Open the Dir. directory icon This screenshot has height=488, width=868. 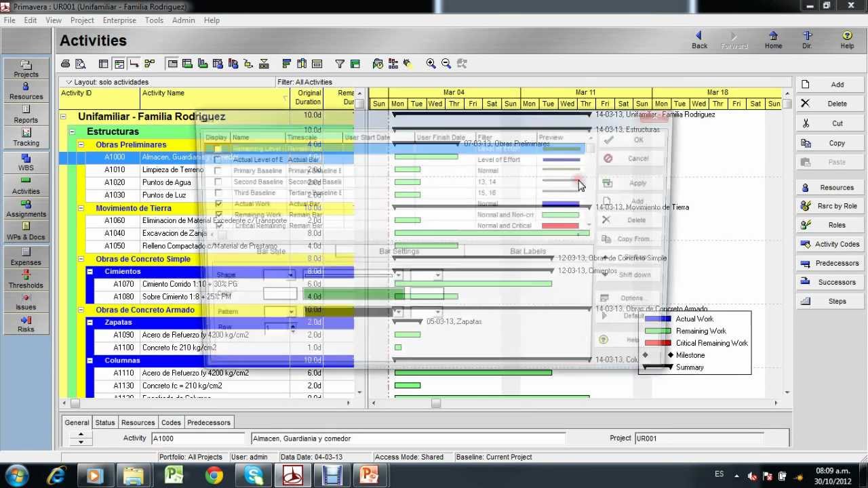pos(807,40)
